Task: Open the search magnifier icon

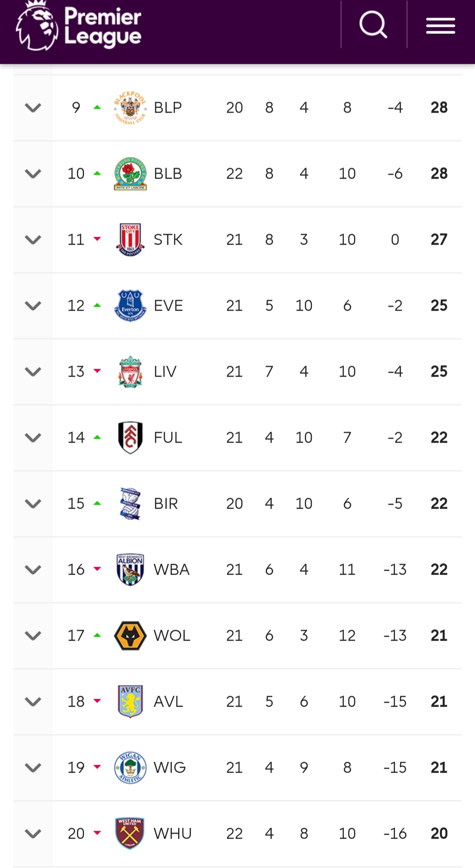Action: click(x=373, y=25)
